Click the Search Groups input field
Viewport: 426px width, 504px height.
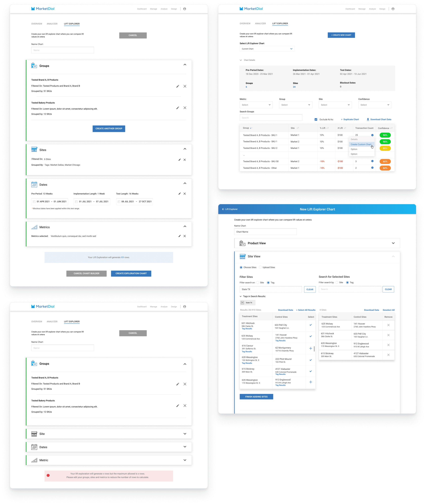[x=271, y=118]
